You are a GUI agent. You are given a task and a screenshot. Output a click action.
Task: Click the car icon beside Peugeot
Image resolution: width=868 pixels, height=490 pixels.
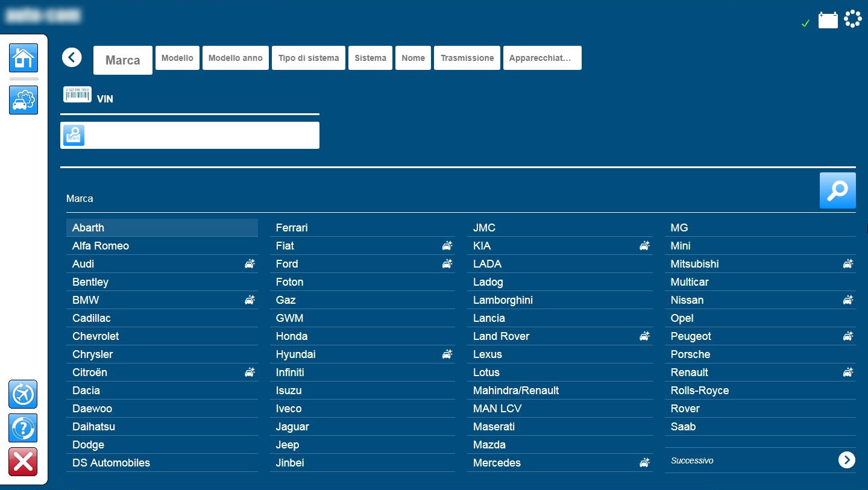pyautogui.click(x=848, y=336)
